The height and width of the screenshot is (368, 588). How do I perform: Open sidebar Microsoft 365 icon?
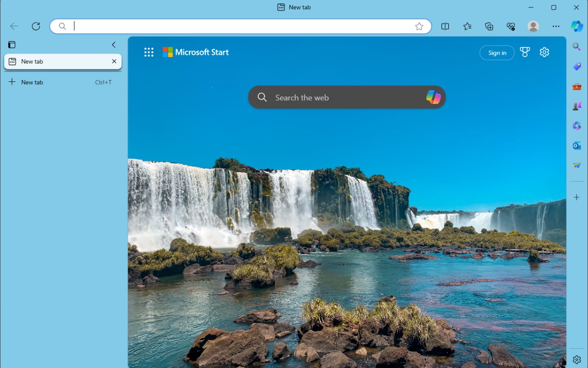[577, 126]
